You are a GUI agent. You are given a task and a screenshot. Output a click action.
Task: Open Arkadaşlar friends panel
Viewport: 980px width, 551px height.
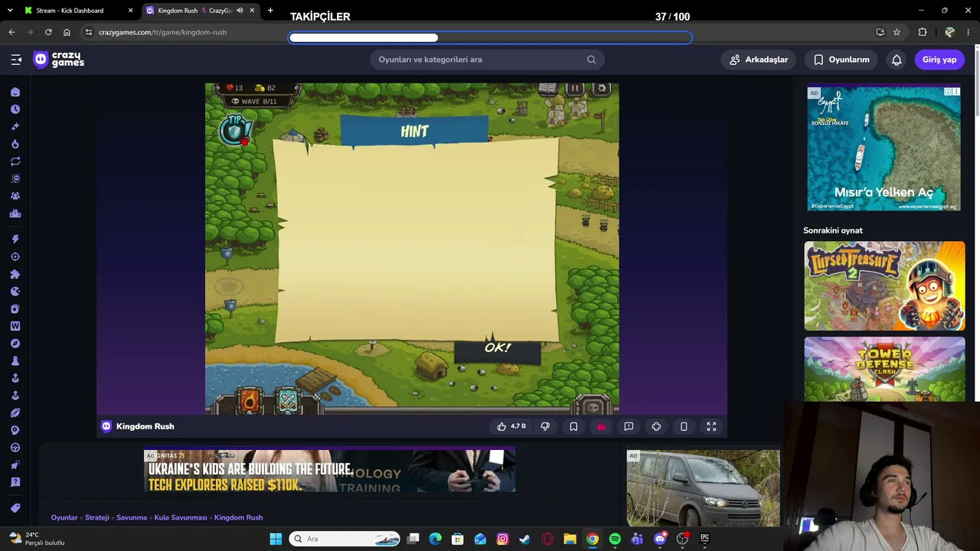click(758, 60)
